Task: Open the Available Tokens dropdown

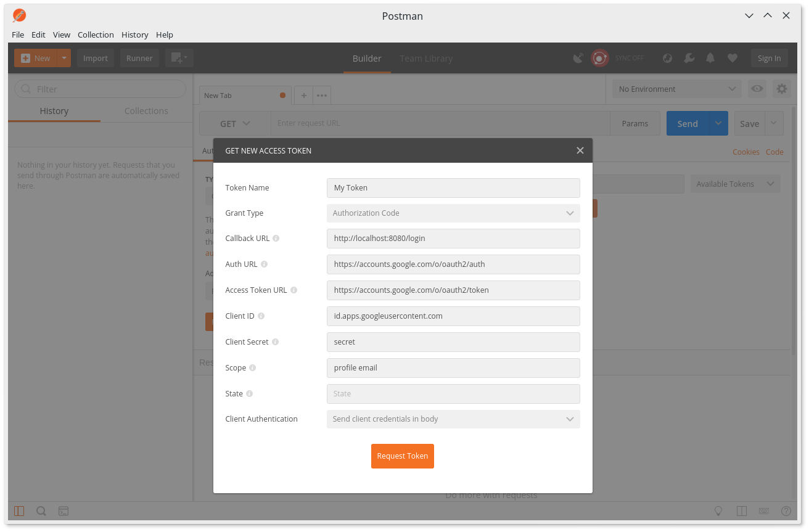Action: (x=735, y=184)
